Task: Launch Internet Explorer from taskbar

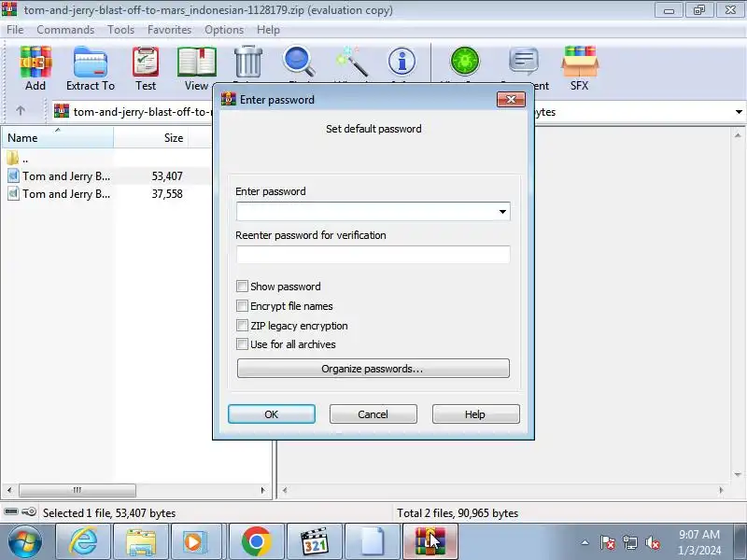Action: tap(83, 542)
